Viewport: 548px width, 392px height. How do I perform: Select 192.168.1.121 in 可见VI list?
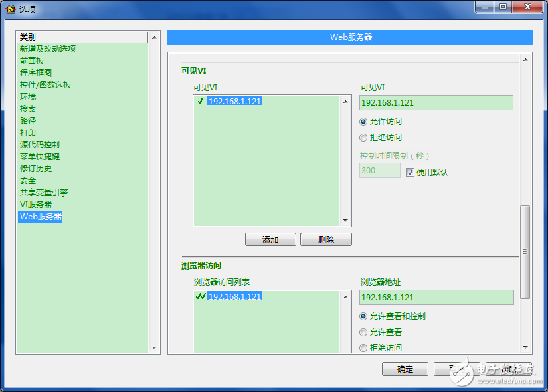coord(234,102)
